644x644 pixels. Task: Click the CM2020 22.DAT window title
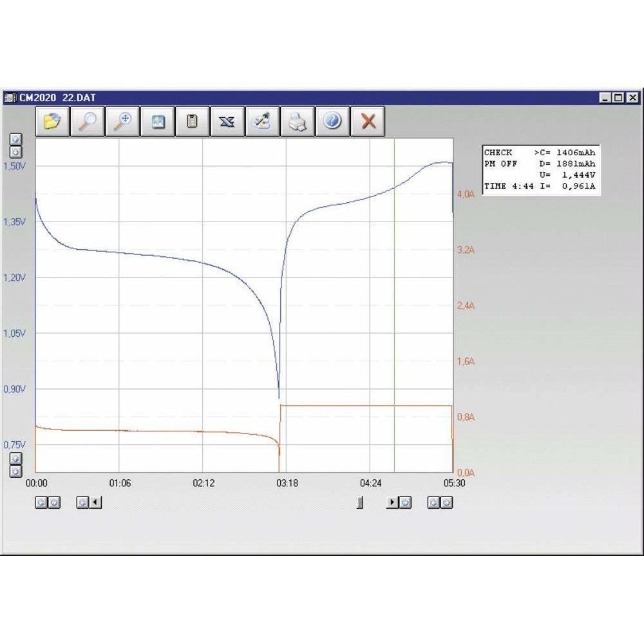click(x=57, y=98)
